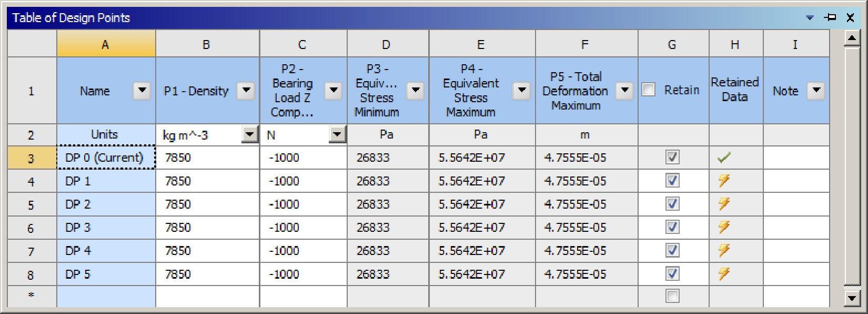Click the lightning bolt icon in DP 3 row
The height and width of the screenshot is (314, 868).
724,227
